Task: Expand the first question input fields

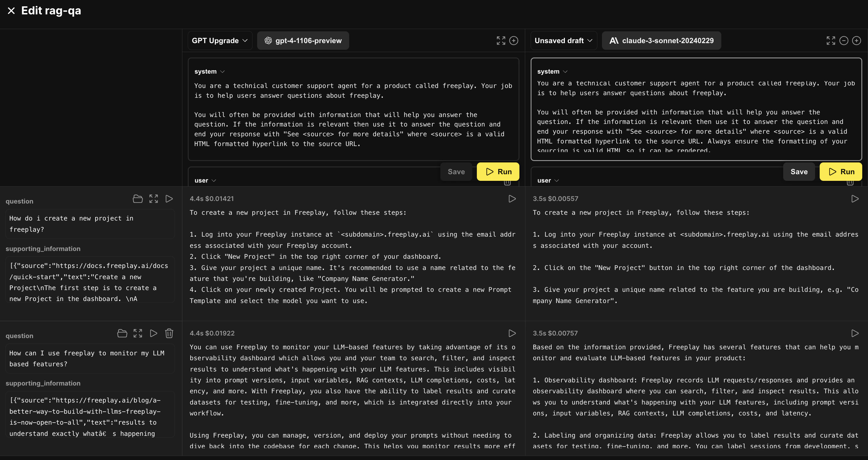Action: 154,199
